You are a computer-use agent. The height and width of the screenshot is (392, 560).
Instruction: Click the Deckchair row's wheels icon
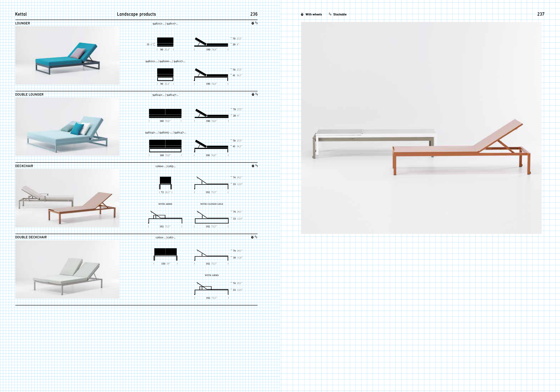point(253,166)
